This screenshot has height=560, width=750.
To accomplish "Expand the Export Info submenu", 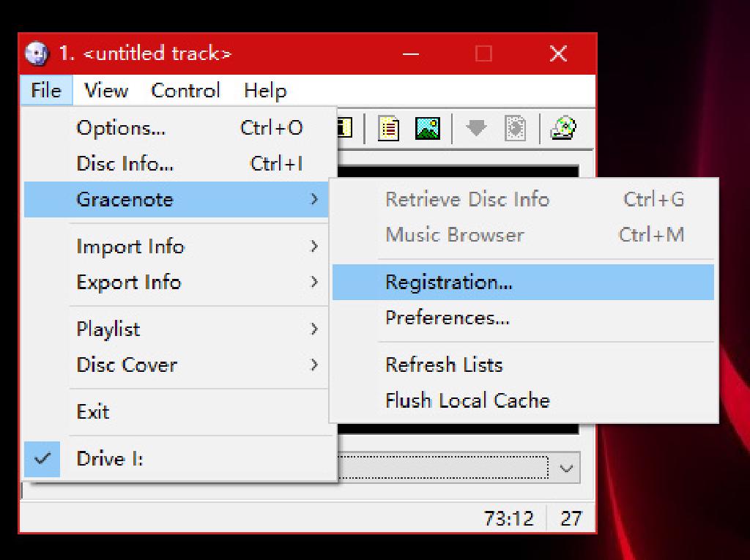I will 176,282.
